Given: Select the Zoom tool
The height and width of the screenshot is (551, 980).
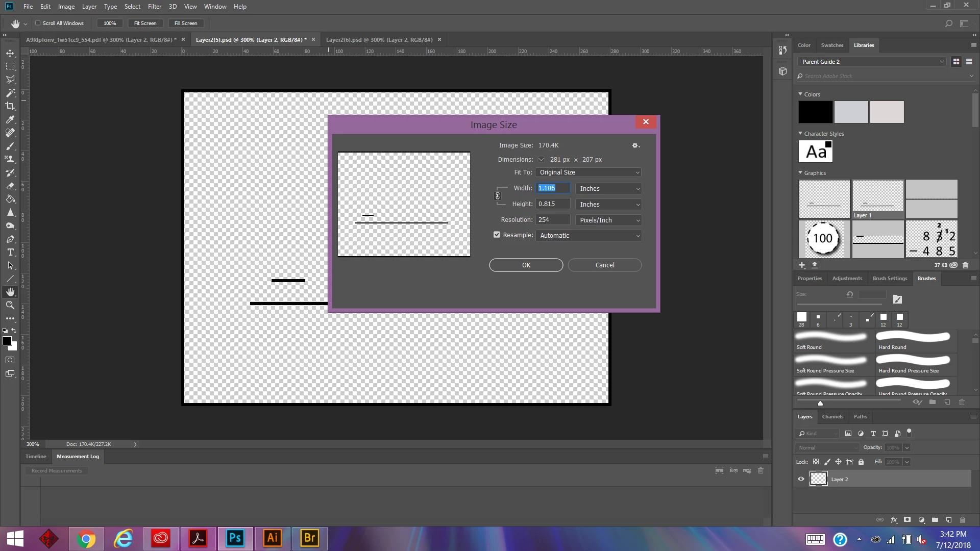Looking at the screenshot, I should (10, 305).
